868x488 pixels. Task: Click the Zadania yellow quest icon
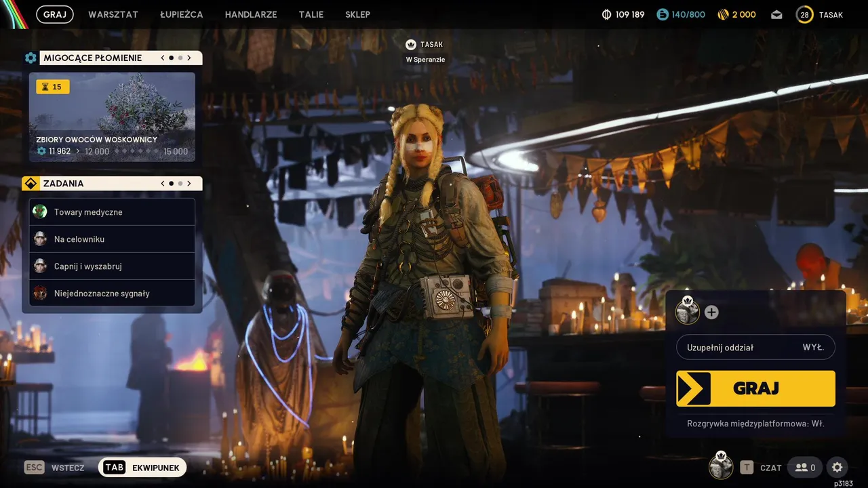pyautogui.click(x=31, y=184)
